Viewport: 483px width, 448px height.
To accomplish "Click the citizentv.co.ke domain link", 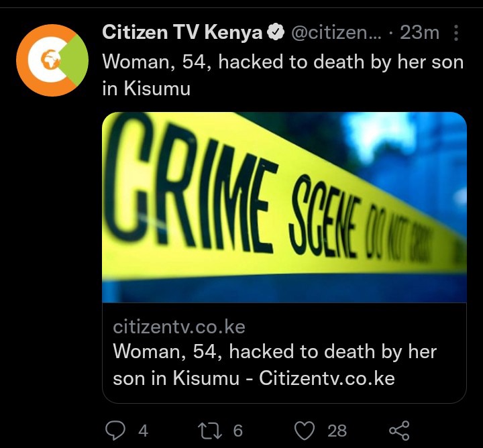I will tap(179, 327).
